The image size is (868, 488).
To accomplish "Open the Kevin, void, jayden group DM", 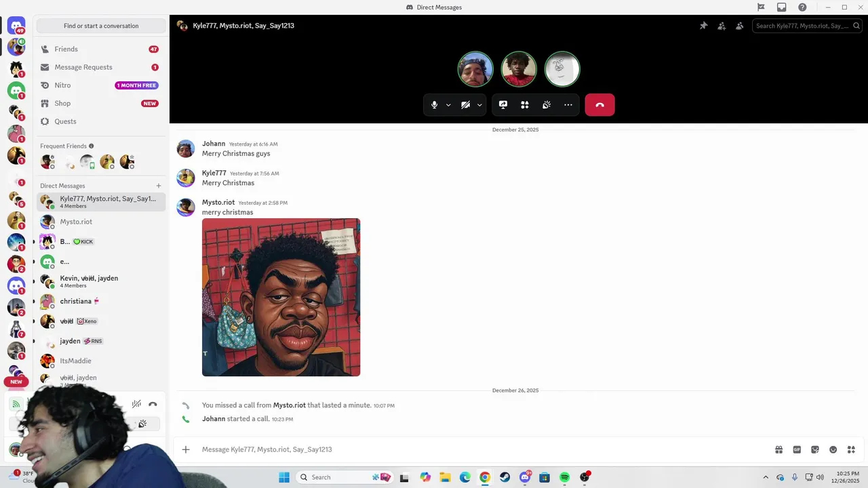I will click(101, 281).
